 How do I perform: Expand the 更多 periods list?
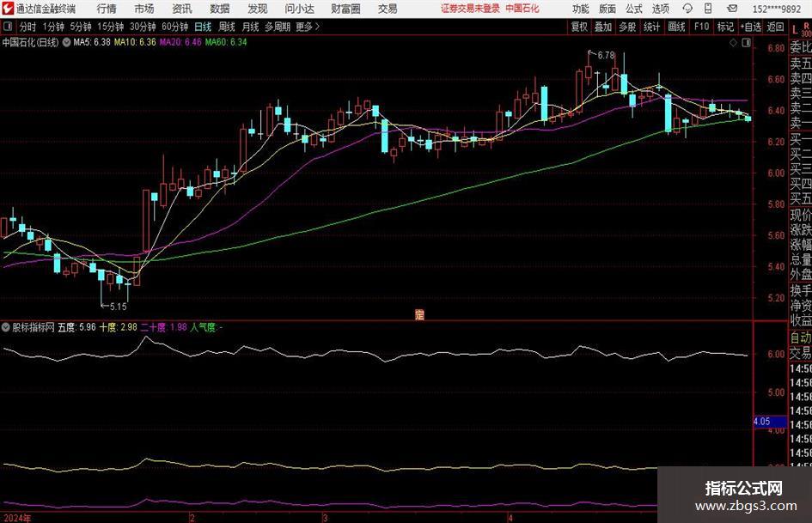(x=308, y=27)
